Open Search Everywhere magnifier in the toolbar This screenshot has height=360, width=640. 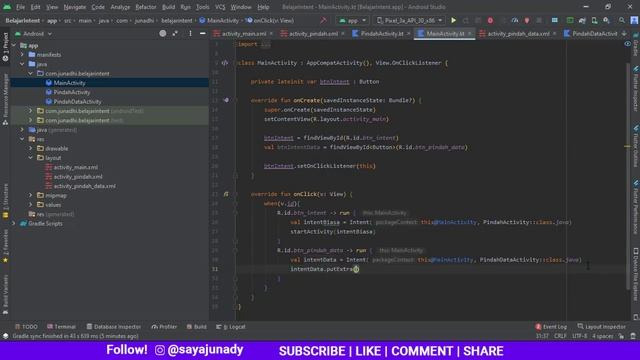point(621,20)
